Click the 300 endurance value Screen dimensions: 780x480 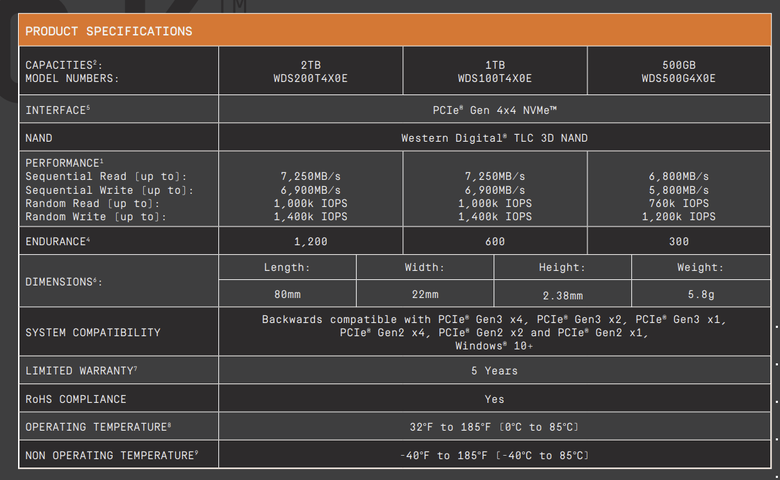click(679, 242)
